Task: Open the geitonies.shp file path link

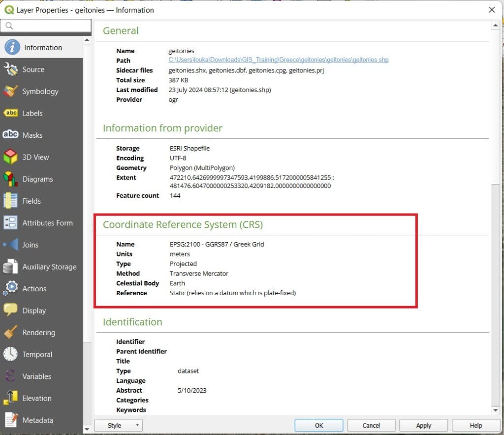Action: point(279,60)
